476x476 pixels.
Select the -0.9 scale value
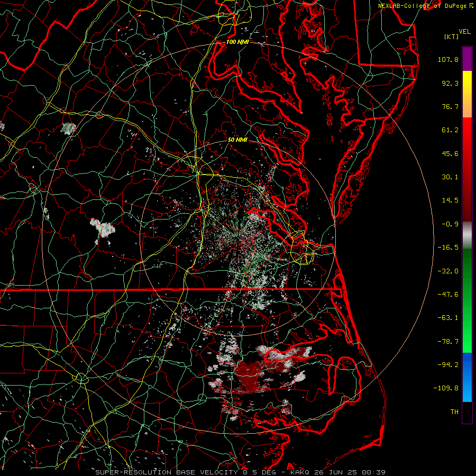[x=450, y=224]
